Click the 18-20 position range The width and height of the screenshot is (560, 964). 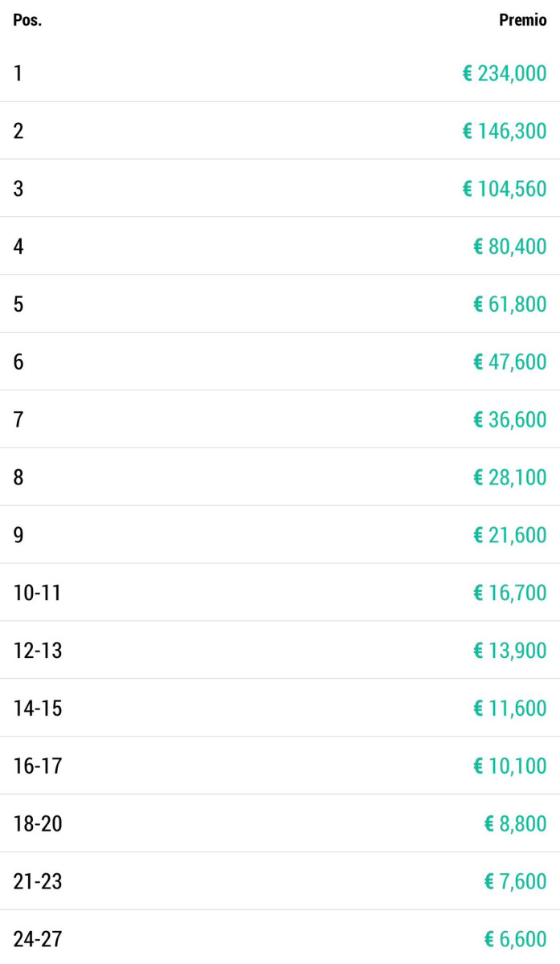click(37, 824)
